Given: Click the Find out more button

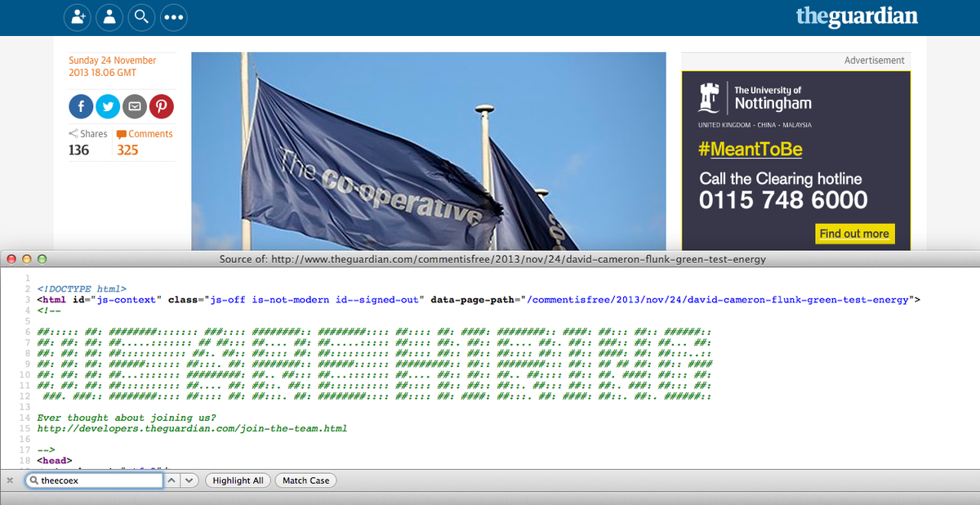Looking at the screenshot, I should [x=854, y=234].
